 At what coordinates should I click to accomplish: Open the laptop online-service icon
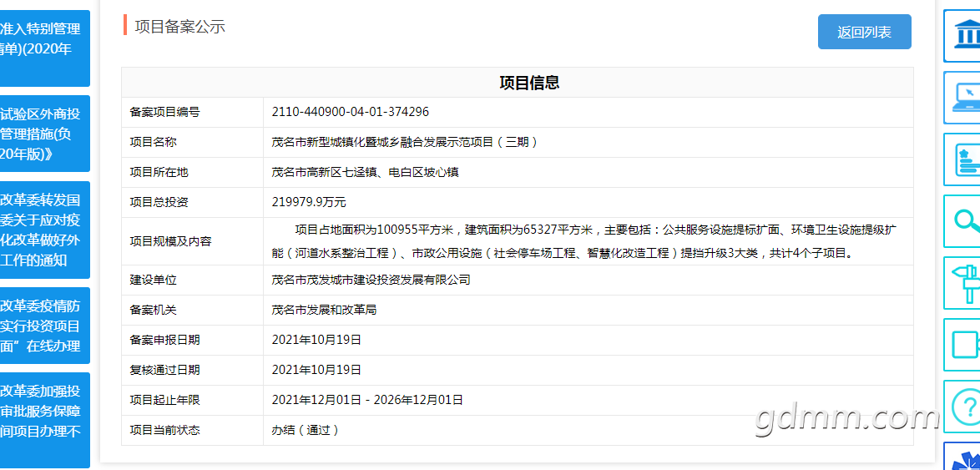coord(964,98)
